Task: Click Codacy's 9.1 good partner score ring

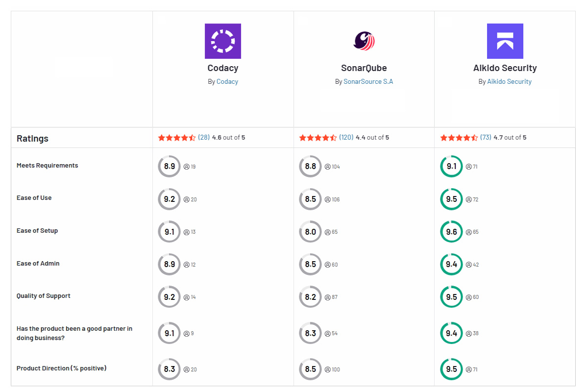Action: (170, 333)
